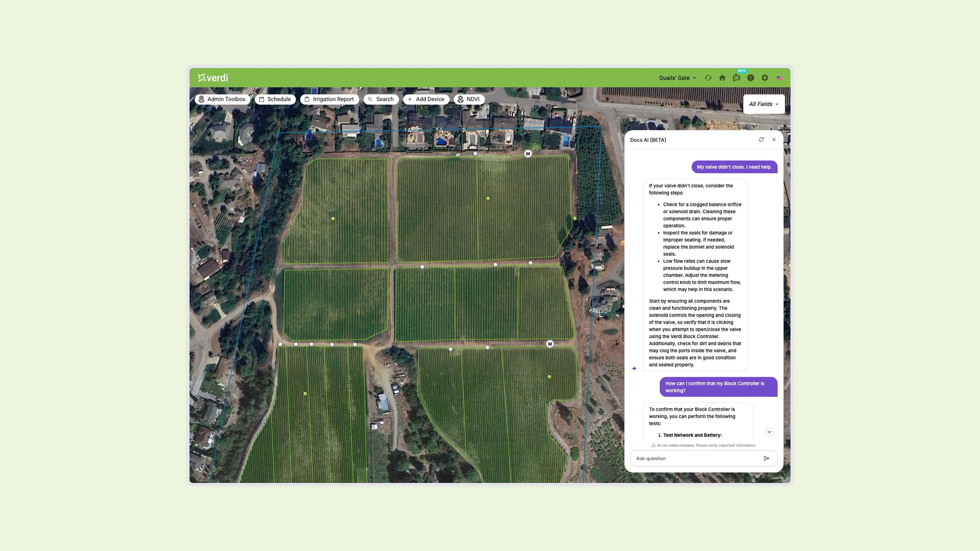Select the top M marker on map
The width and height of the screenshot is (980, 551).
(528, 154)
